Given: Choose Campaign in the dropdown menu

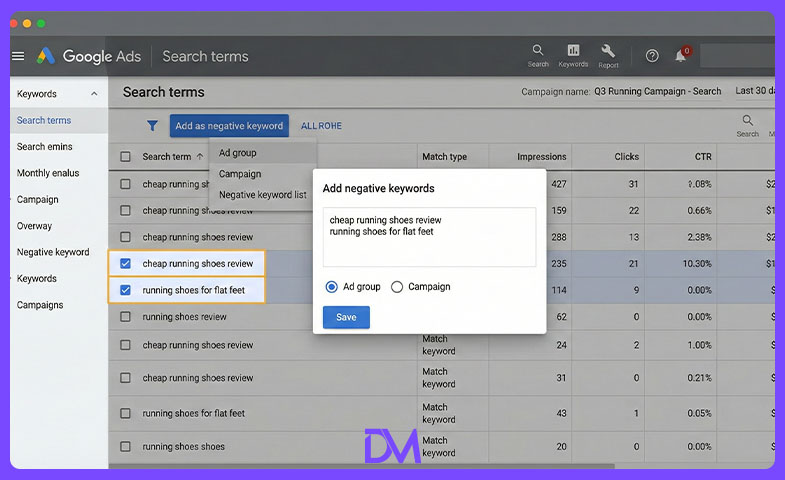Looking at the screenshot, I should [240, 174].
